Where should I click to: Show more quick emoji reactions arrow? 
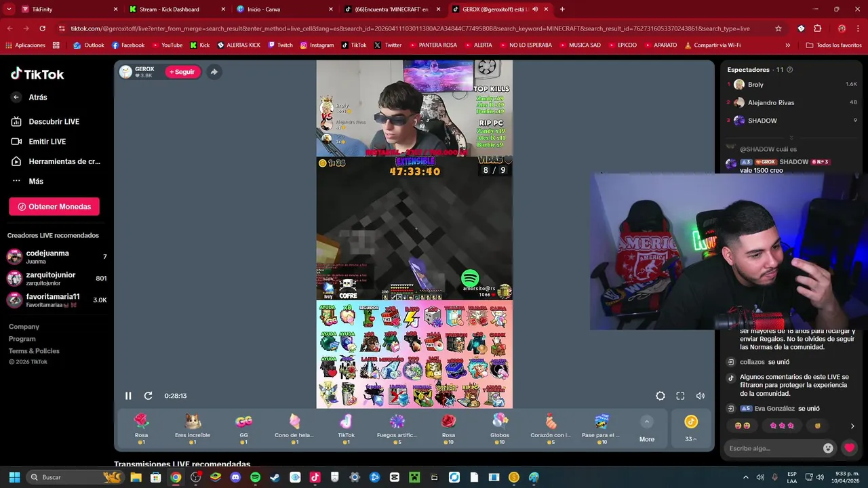[x=852, y=426]
